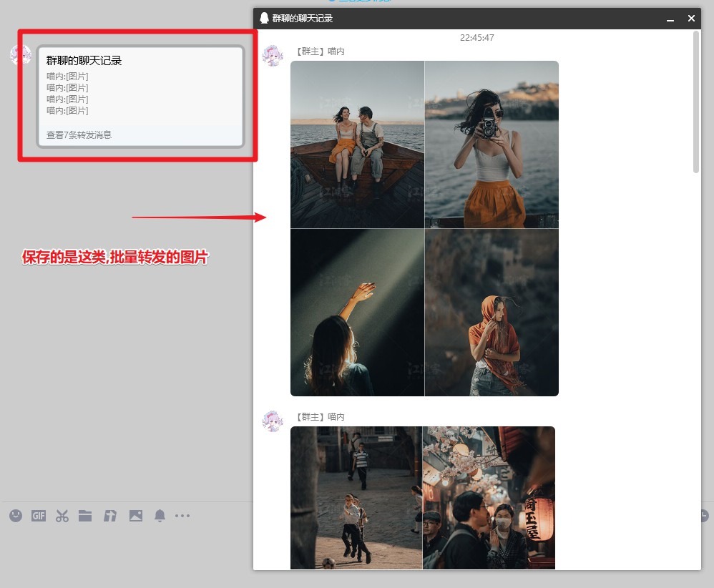Click 喵内's avatar in the history window

tap(273, 55)
